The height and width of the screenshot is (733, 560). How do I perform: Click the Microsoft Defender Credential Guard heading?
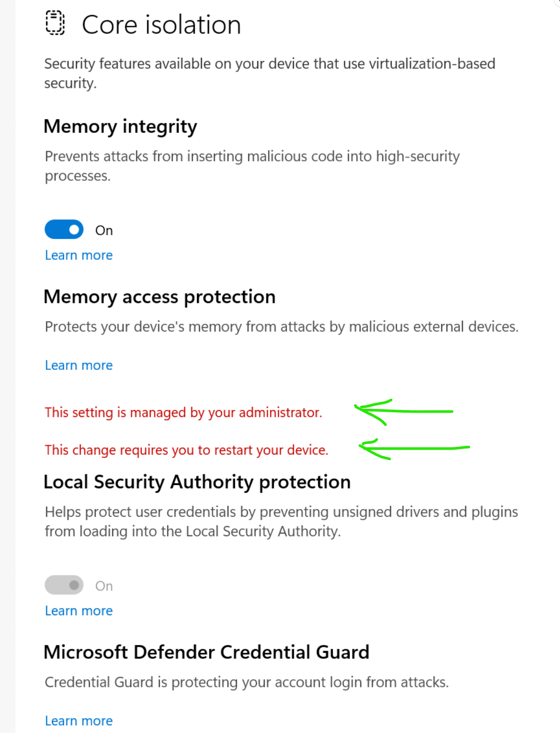pos(206,652)
